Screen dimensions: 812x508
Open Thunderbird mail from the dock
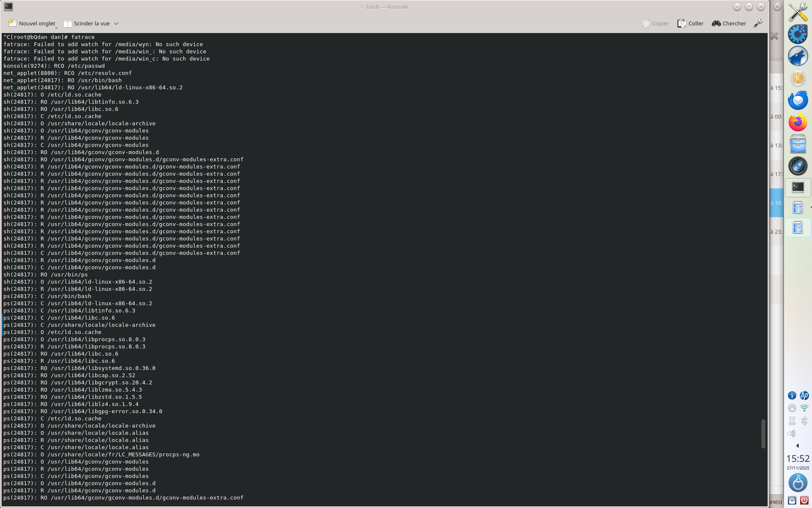[x=798, y=100]
